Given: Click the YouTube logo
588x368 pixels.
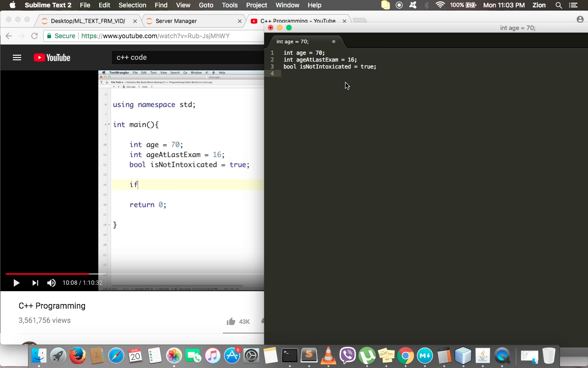Looking at the screenshot, I should [52, 57].
